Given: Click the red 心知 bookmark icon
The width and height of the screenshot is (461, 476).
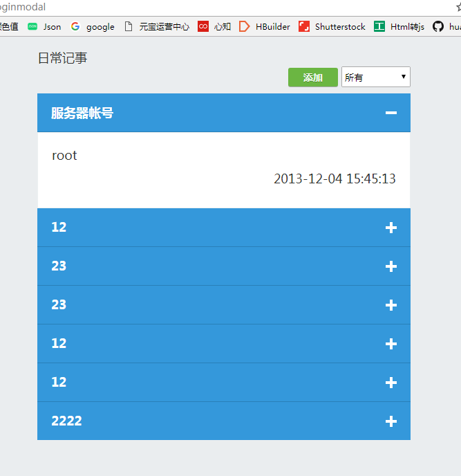Looking at the screenshot, I should pyautogui.click(x=203, y=26).
